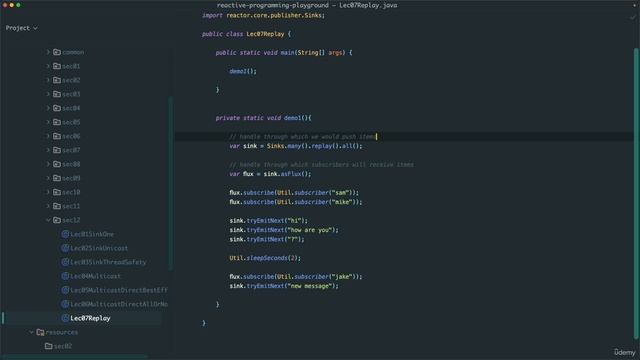
Task: Open Lec03SinkThreadSafety file in tree
Action: [108, 262]
